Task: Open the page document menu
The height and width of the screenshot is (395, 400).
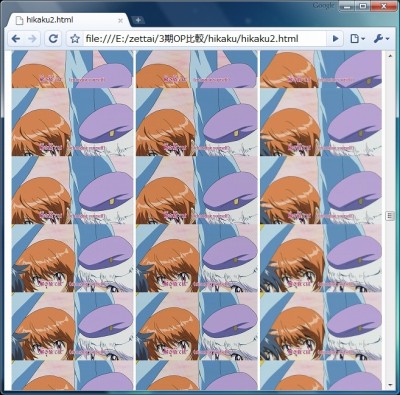Action: tap(357, 39)
